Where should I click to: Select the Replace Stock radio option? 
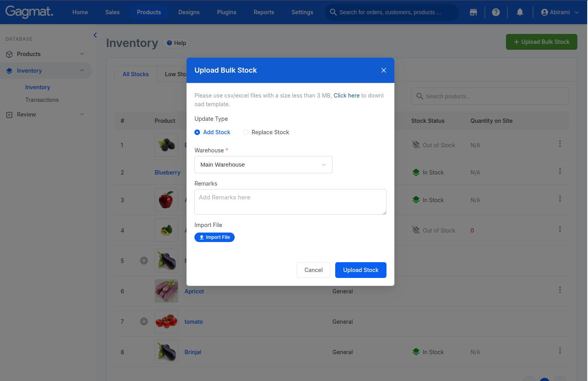266,132
